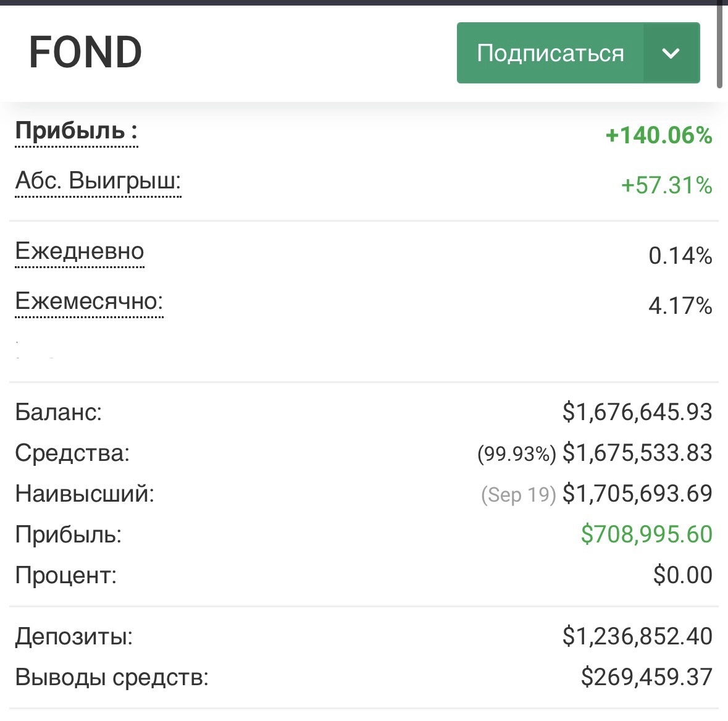
Task: Click the 4.17% monthly value
Action: click(x=680, y=306)
